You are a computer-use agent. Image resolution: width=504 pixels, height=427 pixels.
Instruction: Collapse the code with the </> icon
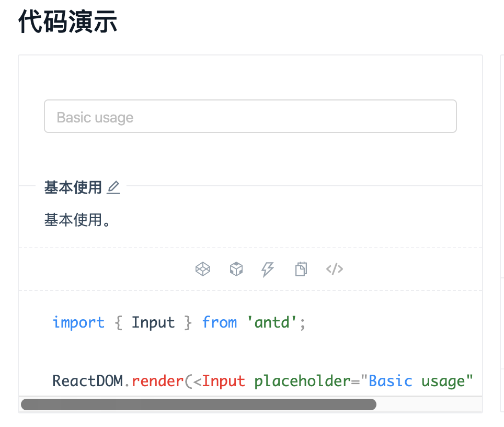coord(335,269)
